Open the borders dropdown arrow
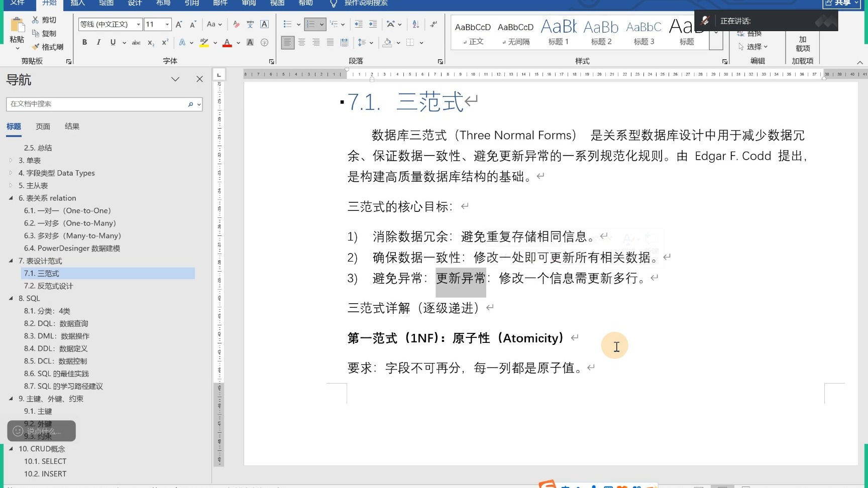Viewport: 868px width, 488px height. [421, 43]
